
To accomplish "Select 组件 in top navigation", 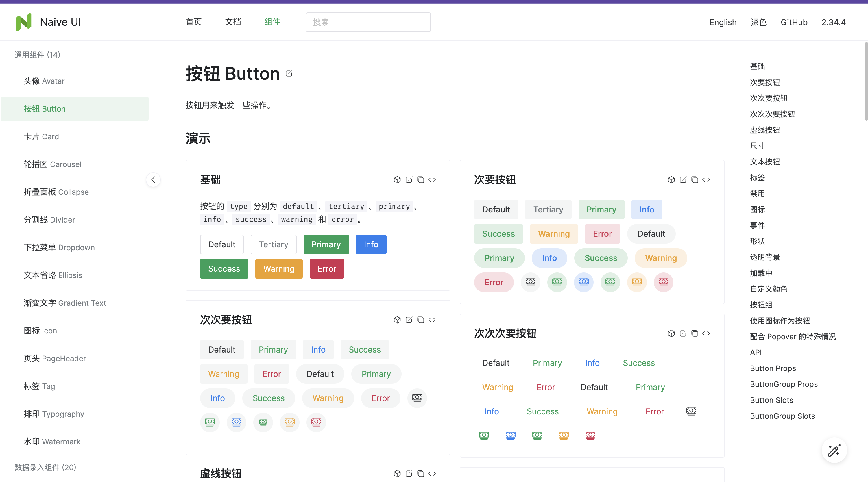I will (272, 22).
